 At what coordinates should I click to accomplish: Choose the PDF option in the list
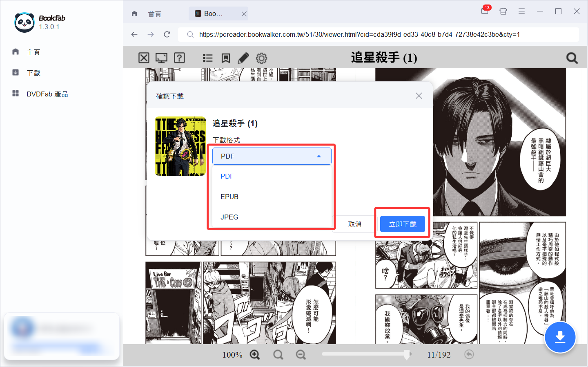[x=272, y=176]
